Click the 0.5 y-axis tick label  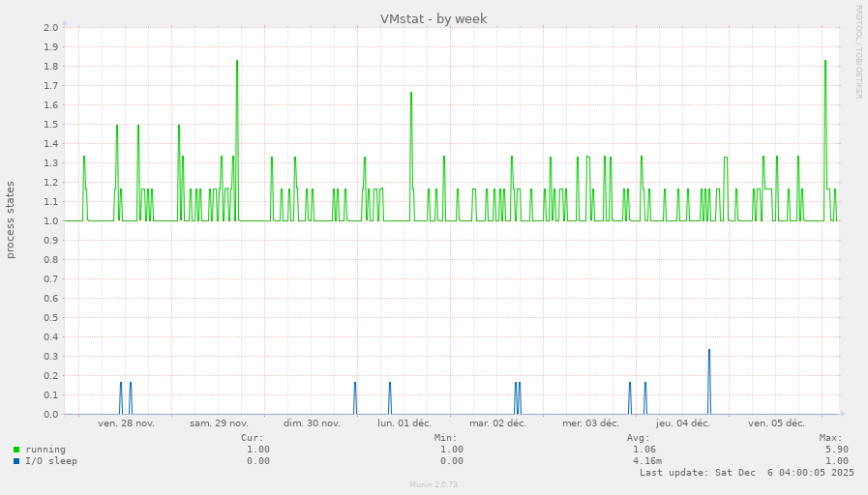tap(51, 318)
